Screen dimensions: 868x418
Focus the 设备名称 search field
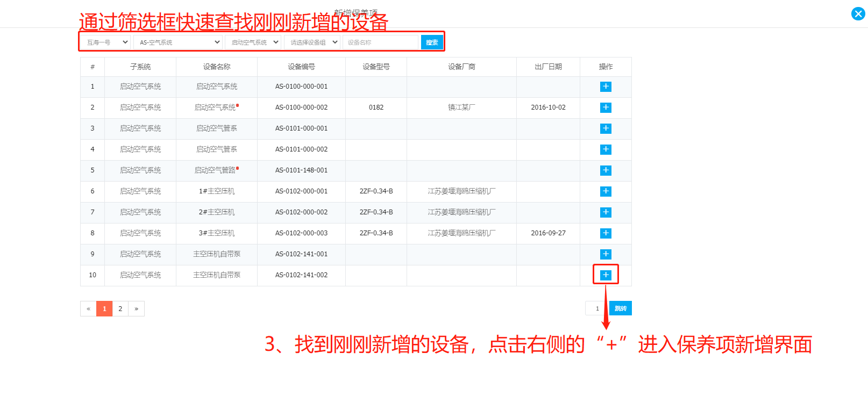[x=380, y=42]
